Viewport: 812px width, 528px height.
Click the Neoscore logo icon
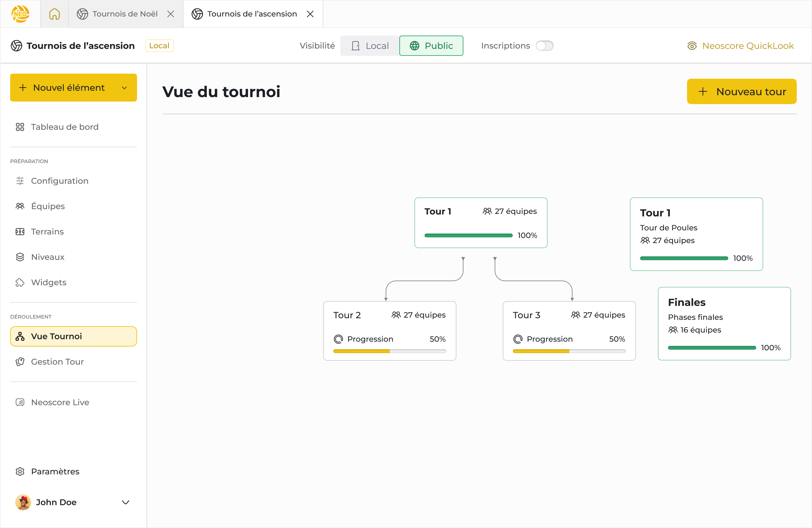pyautogui.click(x=20, y=14)
